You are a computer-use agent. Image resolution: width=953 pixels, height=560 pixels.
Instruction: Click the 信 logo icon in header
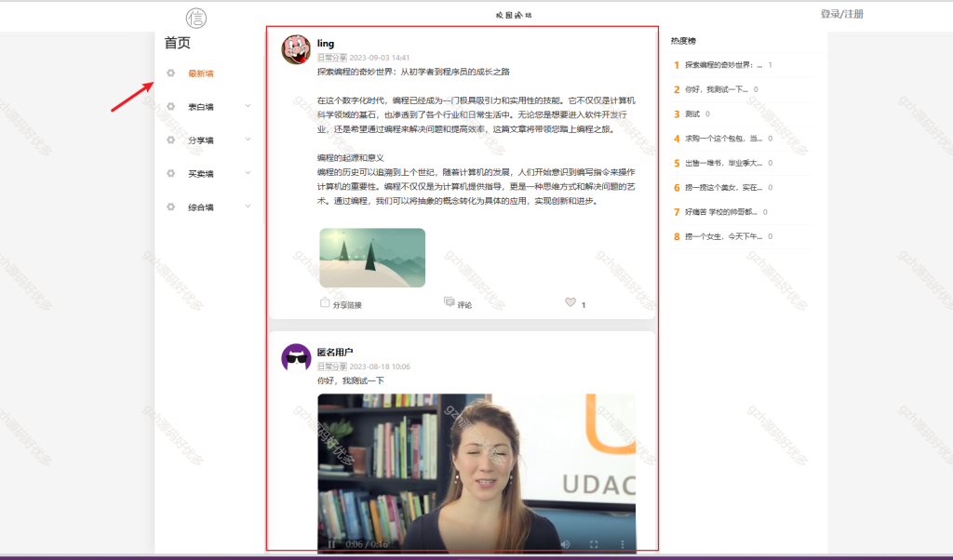[196, 19]
